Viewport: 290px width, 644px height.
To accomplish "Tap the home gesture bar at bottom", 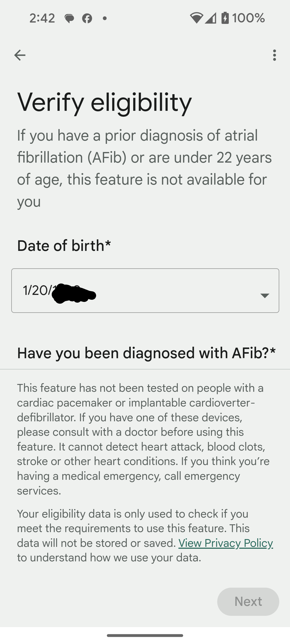I will [145, 635].
